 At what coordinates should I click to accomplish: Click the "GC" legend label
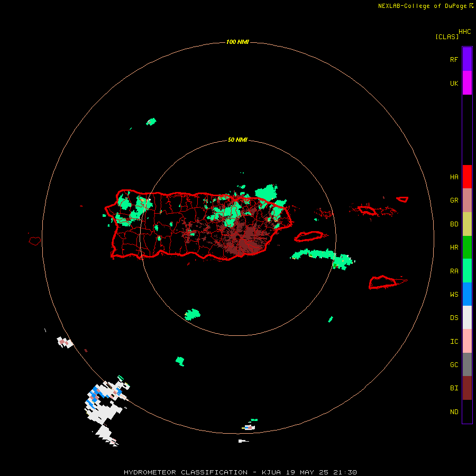454,365
